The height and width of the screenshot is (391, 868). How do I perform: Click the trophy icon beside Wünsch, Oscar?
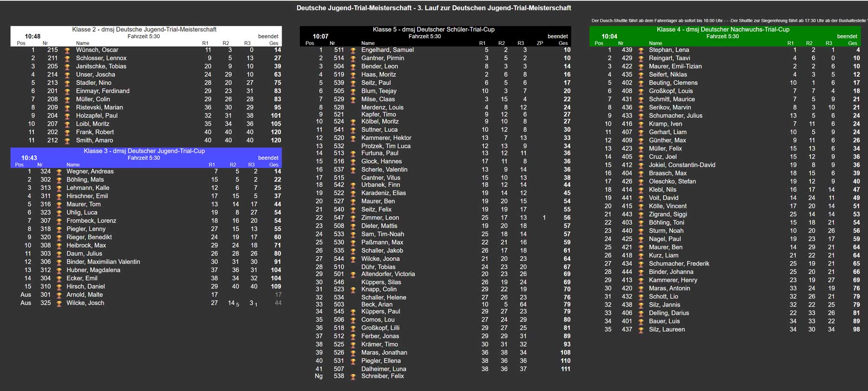[x=68, y=50]
